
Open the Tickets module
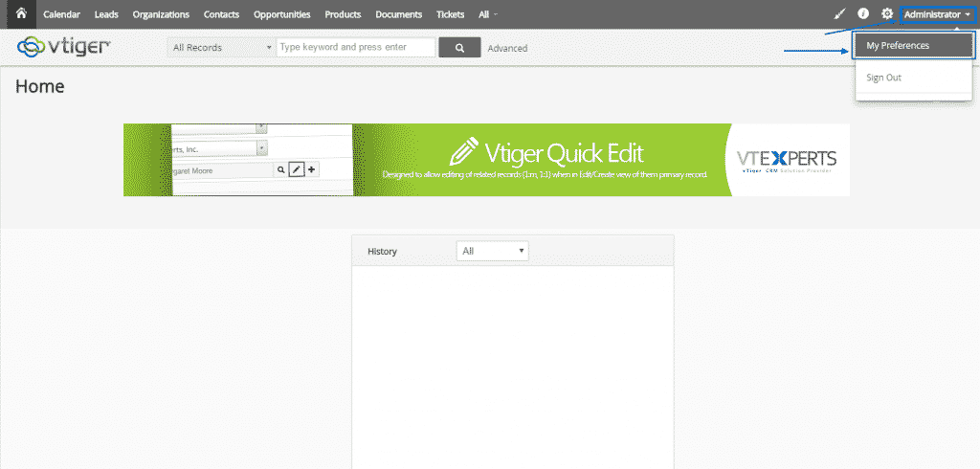coord(450,14)
